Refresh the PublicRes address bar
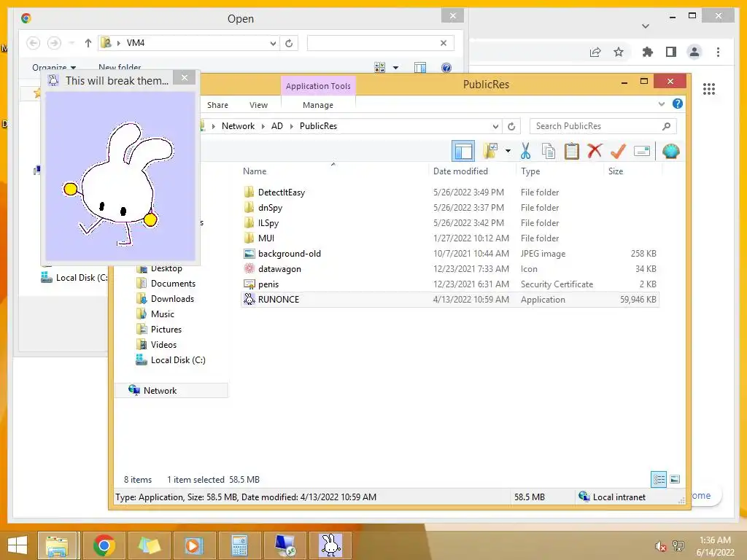747x560 pixels. (x=511, y=126)
